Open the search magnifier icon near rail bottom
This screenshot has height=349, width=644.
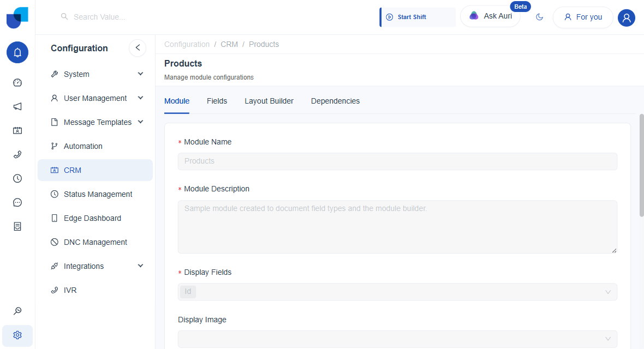17,311
